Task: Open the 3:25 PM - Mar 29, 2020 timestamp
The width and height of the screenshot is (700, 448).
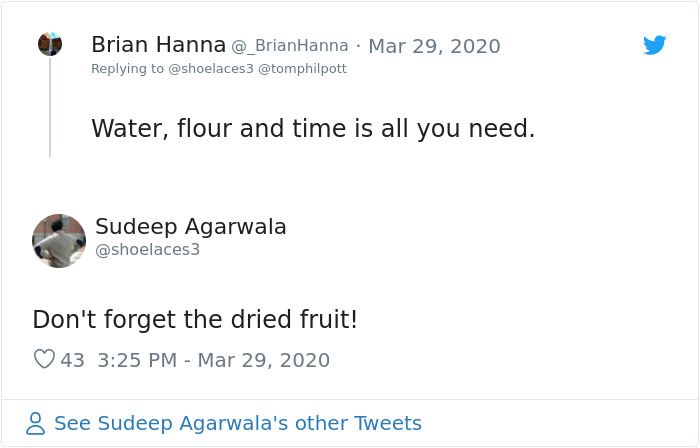Action: tap(214, 360)
